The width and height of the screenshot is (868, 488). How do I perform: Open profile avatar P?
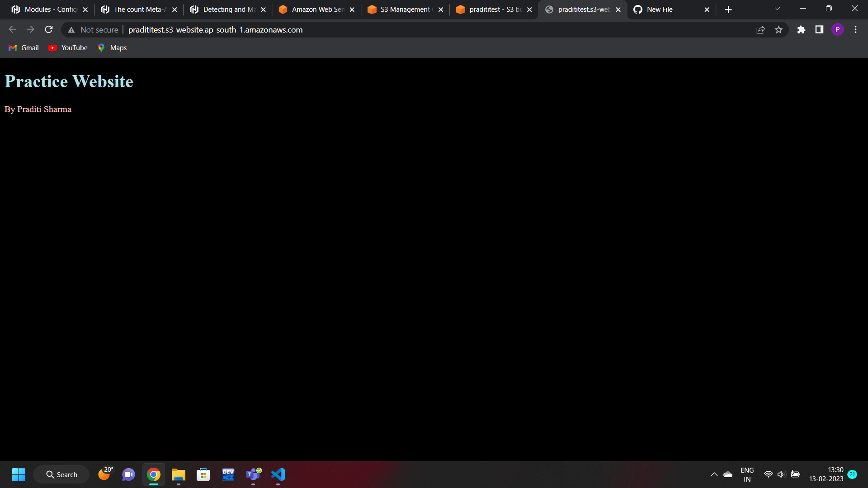tap(837, 30)
